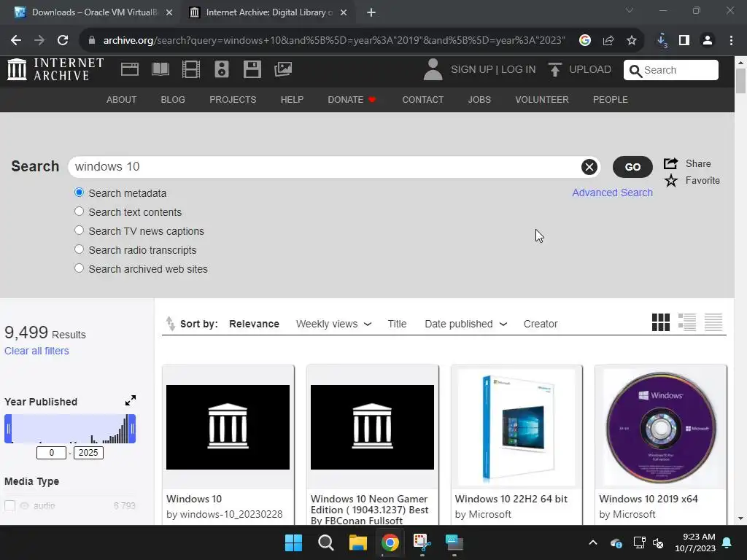Toggle Chrome side panel icon
The height and width of the screenshot is (560, 747).
[684, 41]
